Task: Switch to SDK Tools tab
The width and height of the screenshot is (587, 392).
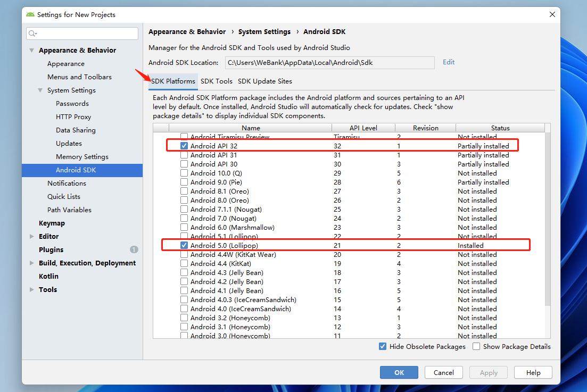Action: tap(217, 81)
